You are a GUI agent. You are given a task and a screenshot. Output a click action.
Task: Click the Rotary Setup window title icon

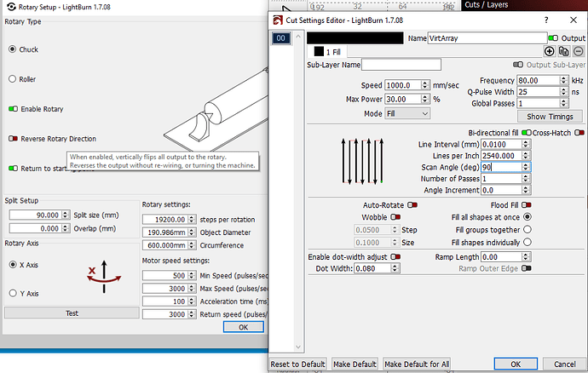(12, 7)
